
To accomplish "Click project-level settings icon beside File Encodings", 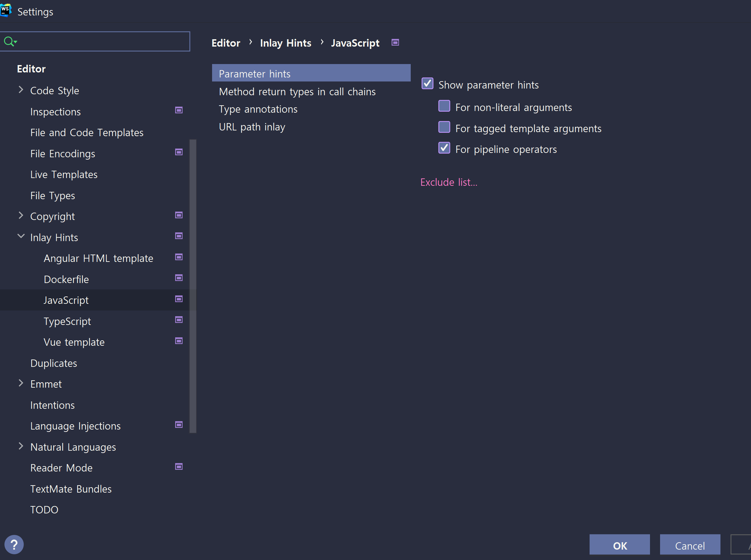I will 179,152.
